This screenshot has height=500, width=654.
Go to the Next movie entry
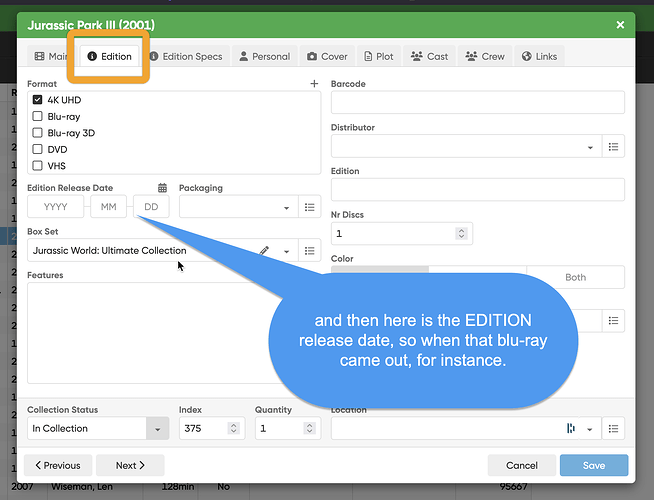pos(131,465)
